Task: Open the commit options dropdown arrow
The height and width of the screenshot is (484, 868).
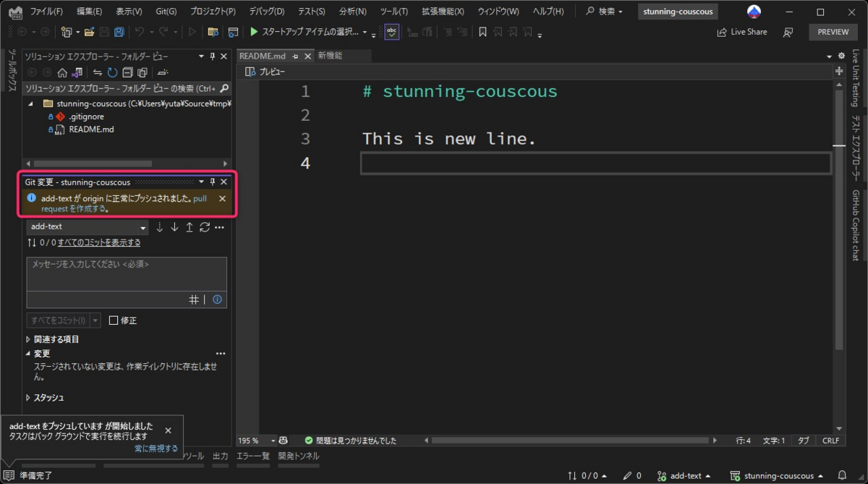Action: pyautogui.click(x=95, y=320)
